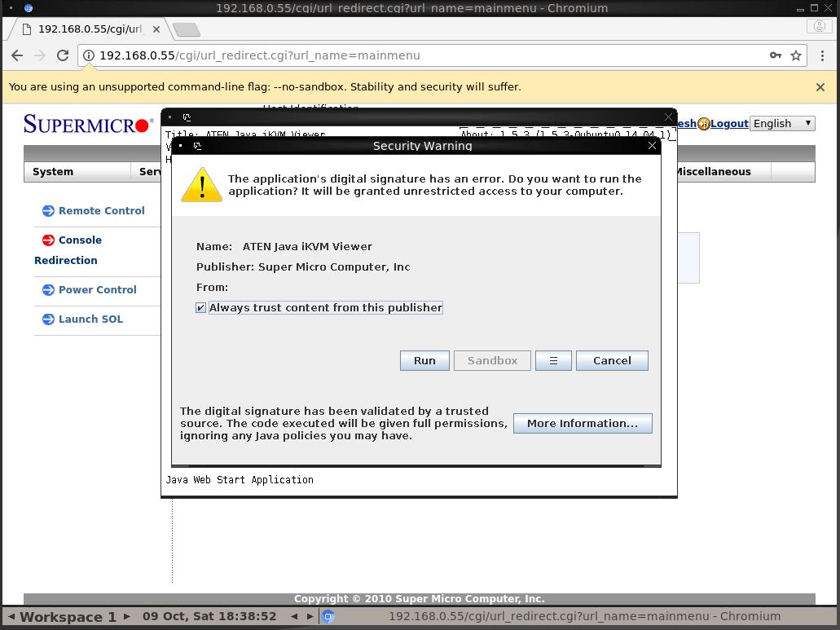Click the Launch SOL arrow icon

[x=48, y=319]
